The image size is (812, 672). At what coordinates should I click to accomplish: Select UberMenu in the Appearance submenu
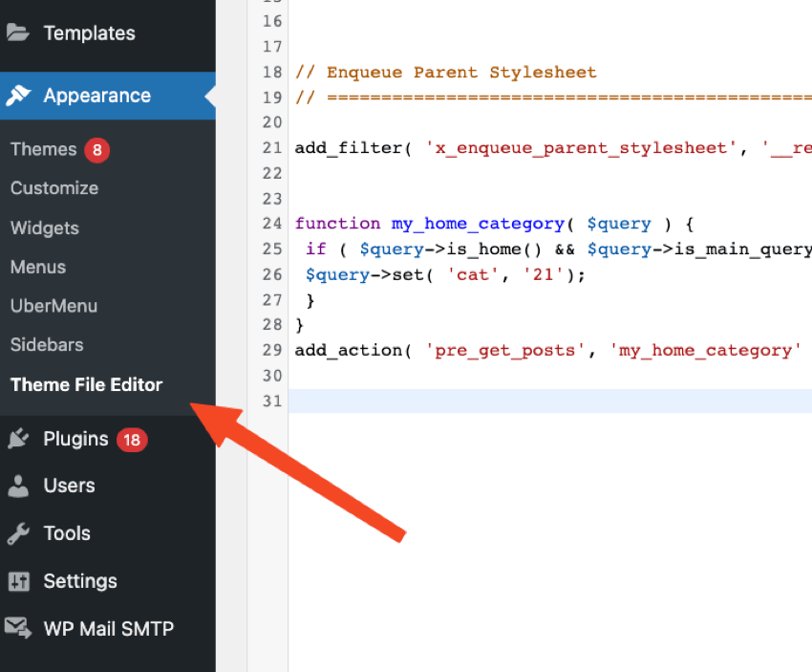pos(53,306)
